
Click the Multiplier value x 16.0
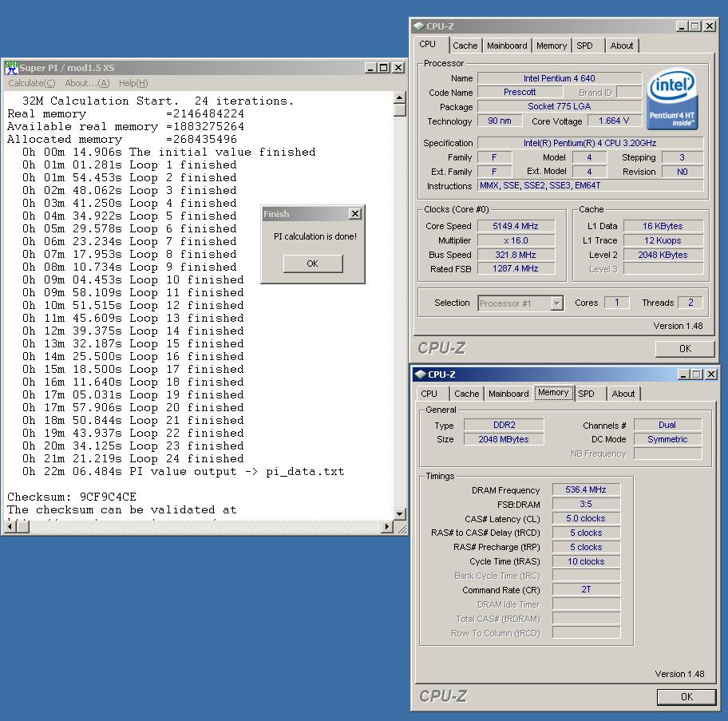tap(516, 240)
